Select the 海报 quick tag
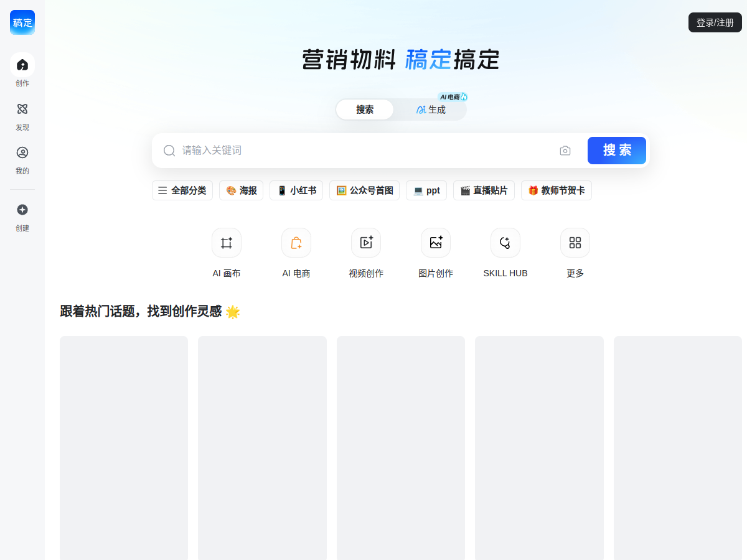 [242, 190]
